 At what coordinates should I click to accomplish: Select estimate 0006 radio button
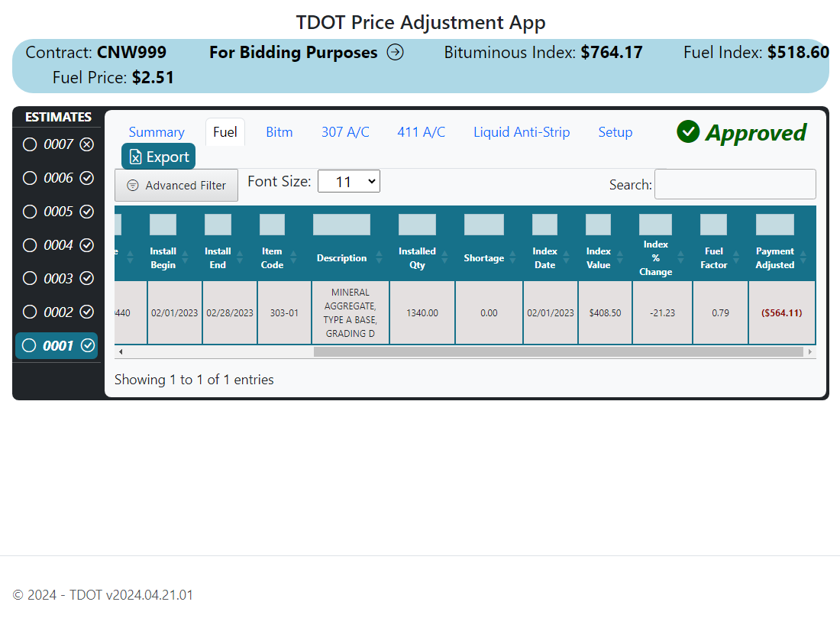tap(30, 178)
